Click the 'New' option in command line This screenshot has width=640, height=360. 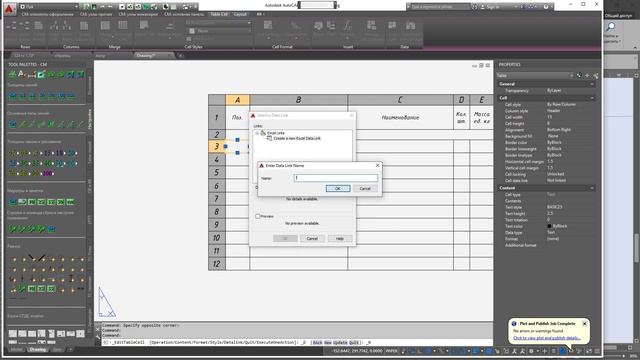pos(328,343)
